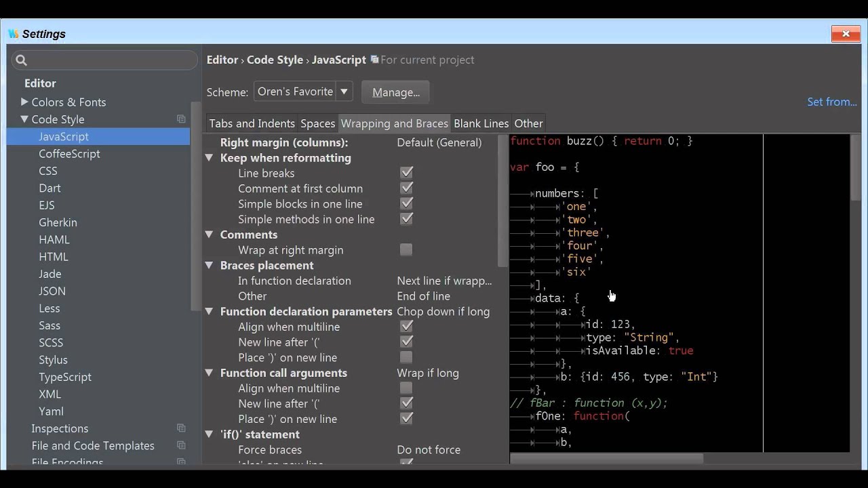The image size is (868, 488).
Task: Switch to the Spaces tab
Action: click(317, 123)
